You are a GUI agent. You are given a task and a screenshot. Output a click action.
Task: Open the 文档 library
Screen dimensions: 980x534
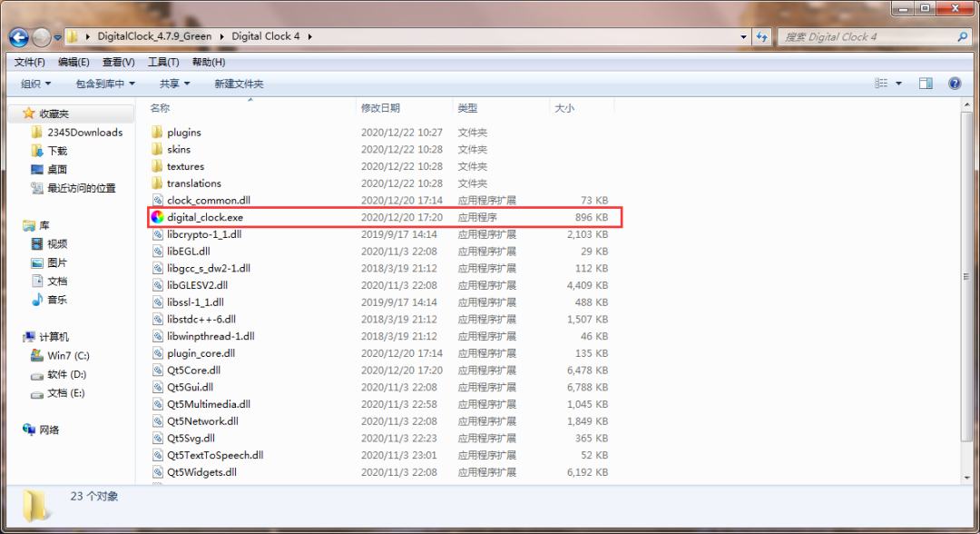pos(57,282)
